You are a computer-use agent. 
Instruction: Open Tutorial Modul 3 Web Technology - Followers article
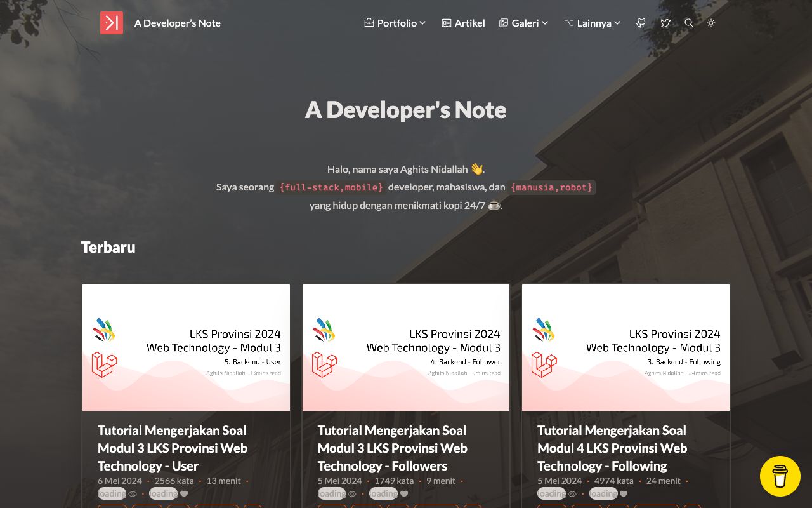pyautogui.click(x=393, y=448)
